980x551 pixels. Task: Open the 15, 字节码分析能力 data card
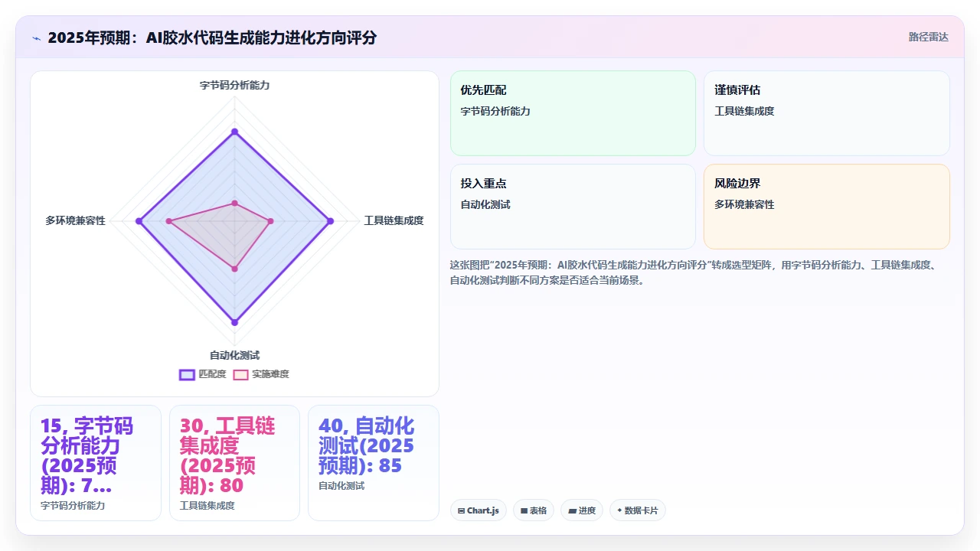coord(96,463)
